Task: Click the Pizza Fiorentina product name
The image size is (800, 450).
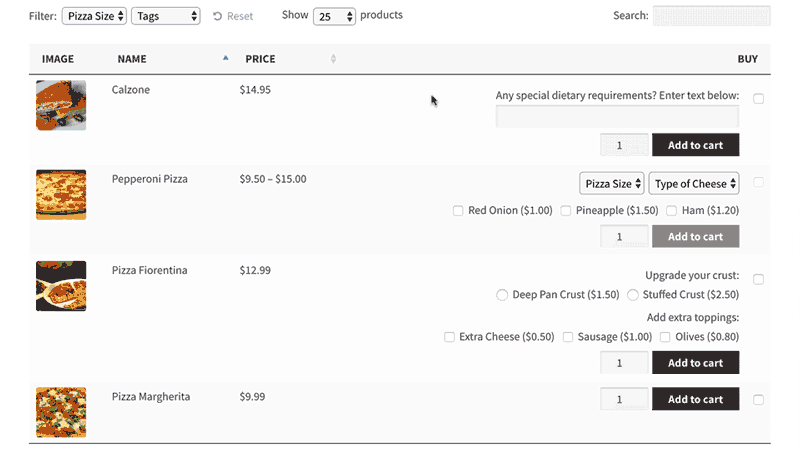Action: [x=149, y=270]
